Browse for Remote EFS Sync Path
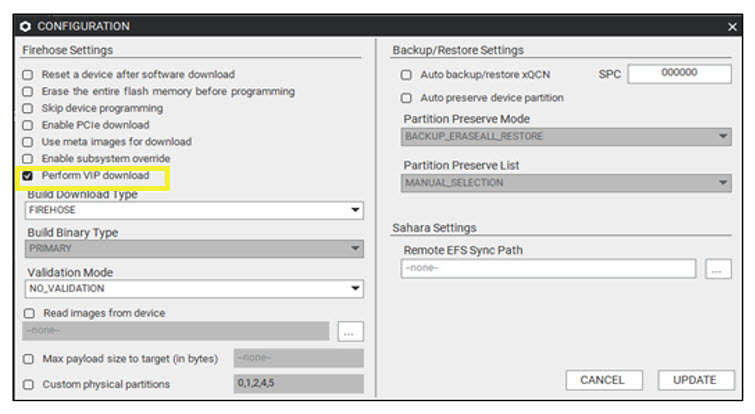Viewport: 755px width, 414px height. [718, 269]
